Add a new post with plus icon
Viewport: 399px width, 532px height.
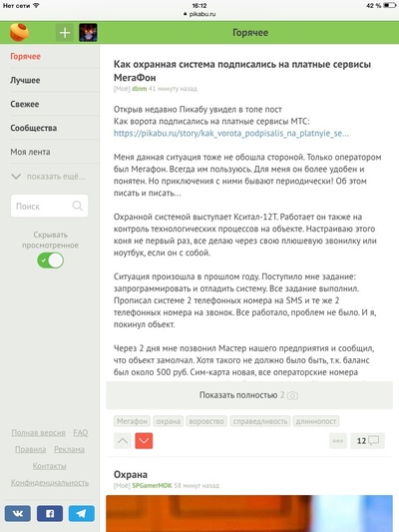[65, 33]
